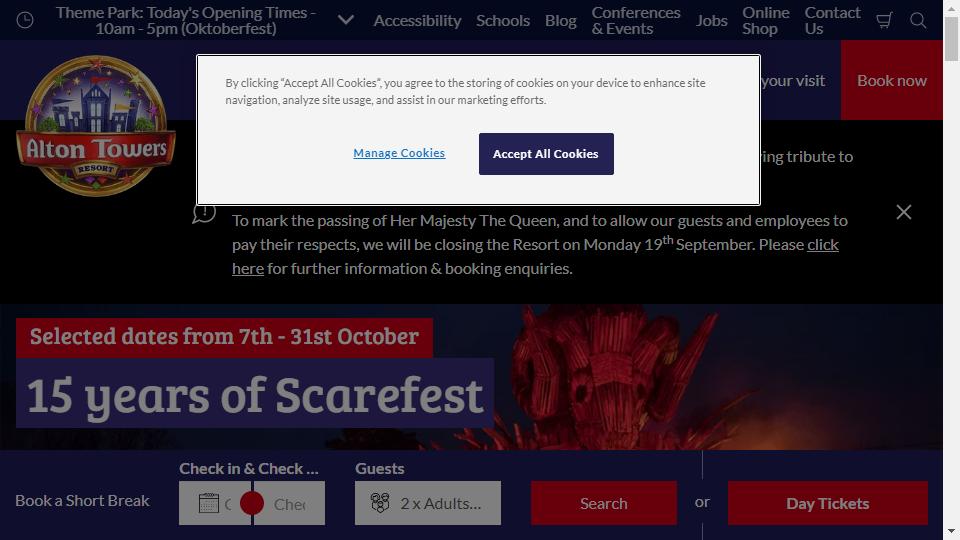Go to the Schools menu item
Viewport: 960px width, 540px height.
coord(503,20)
